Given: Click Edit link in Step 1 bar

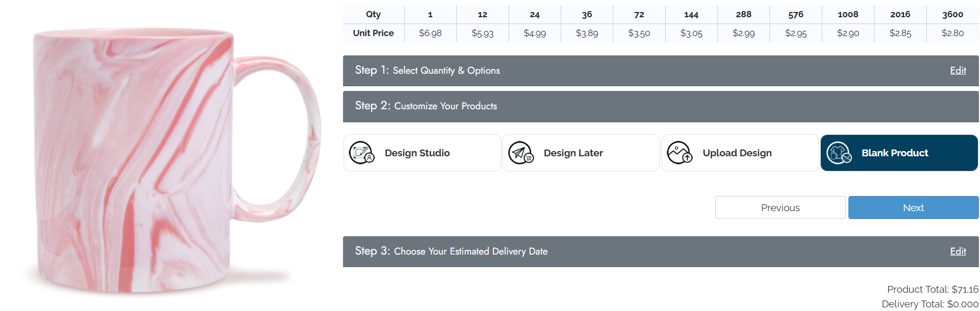Looking at the screenshot, I should pyautogui.click(x=958, y=71).
